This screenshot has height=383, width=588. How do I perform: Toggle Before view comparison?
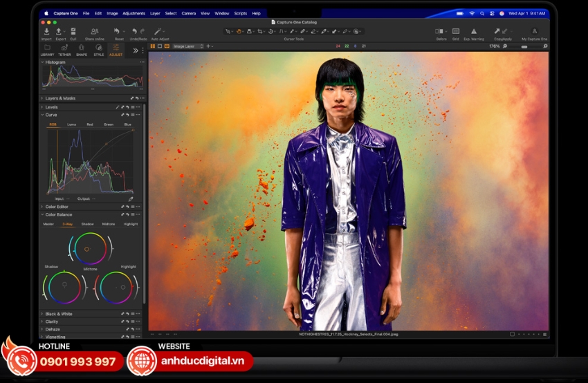(x=439, y=32)
